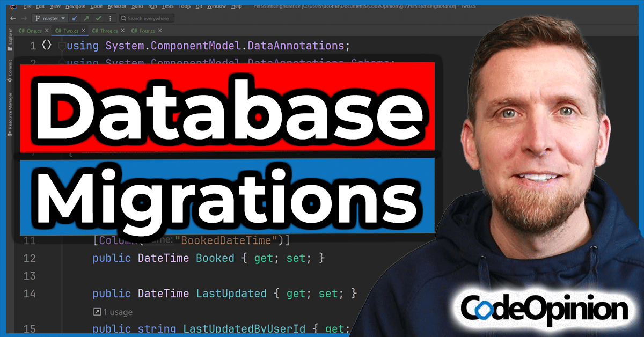Click the blue Update Project arrow

tap(75, 18)
